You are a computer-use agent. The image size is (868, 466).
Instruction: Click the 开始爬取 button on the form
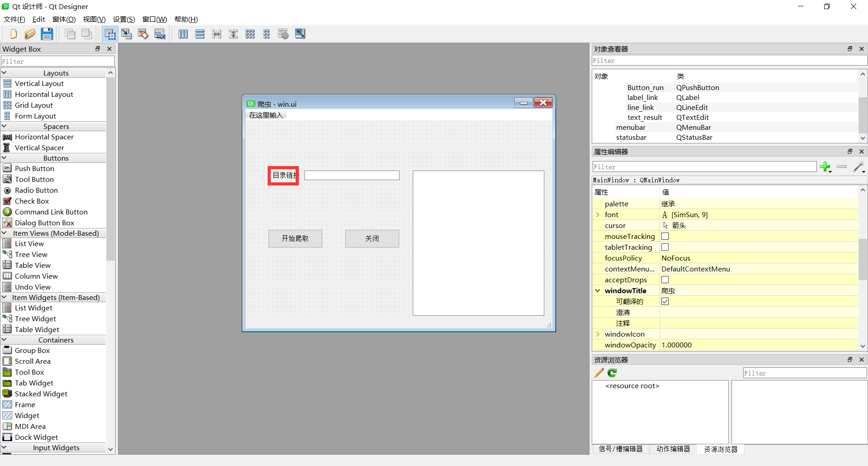(x=295, y=238)
